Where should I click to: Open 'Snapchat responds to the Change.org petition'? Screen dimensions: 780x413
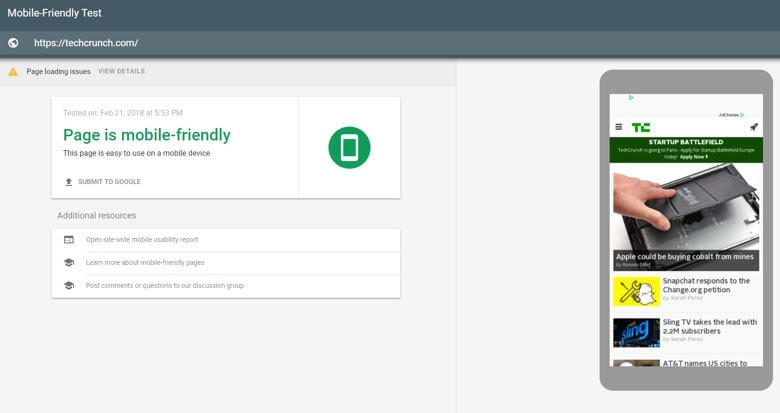(706, 285)
